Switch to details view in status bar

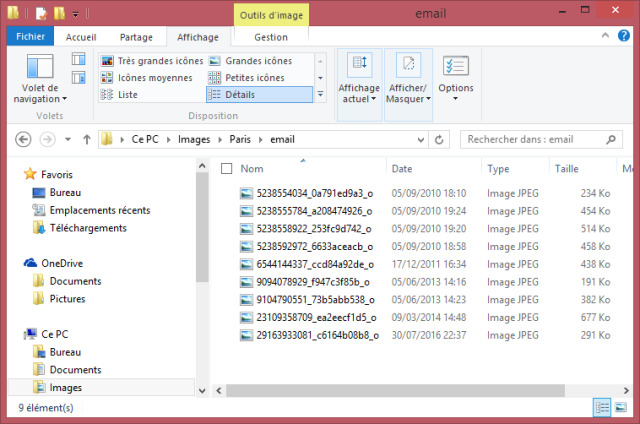602,407
